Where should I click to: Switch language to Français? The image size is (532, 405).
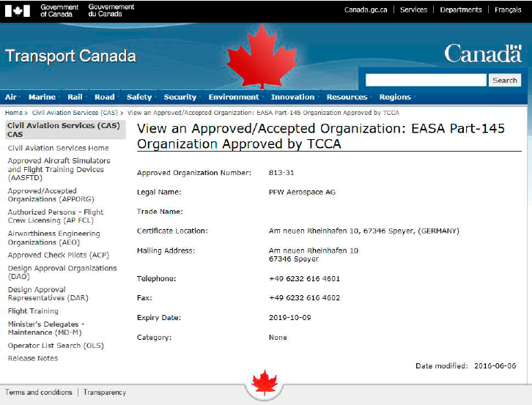point(508,10)
